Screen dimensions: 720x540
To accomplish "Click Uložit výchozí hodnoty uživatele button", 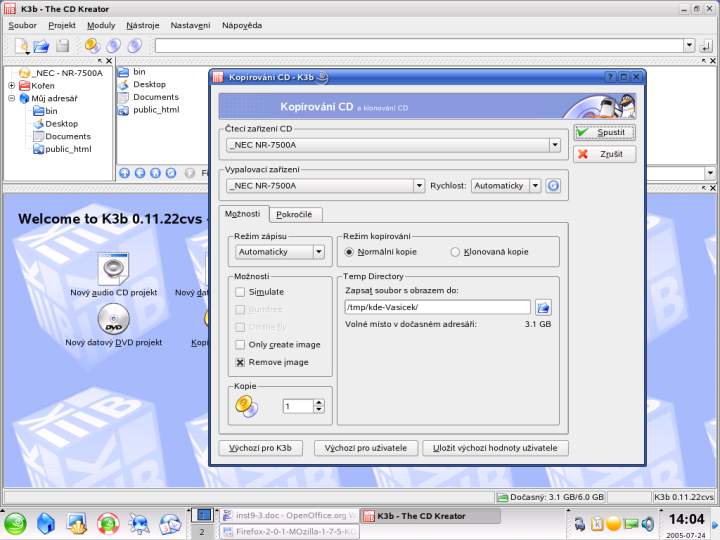I will click(x=495, y=448).
